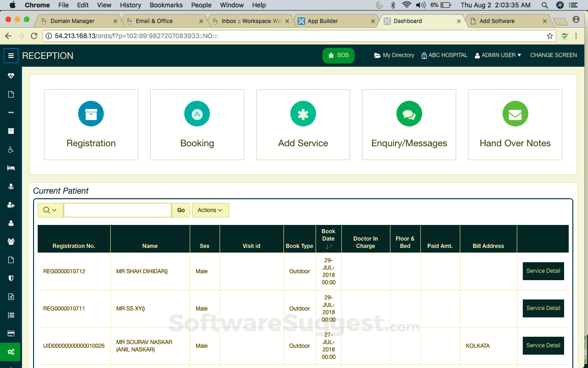
Task: Open the shield icon in sidebar
Action: click(11, 278)
